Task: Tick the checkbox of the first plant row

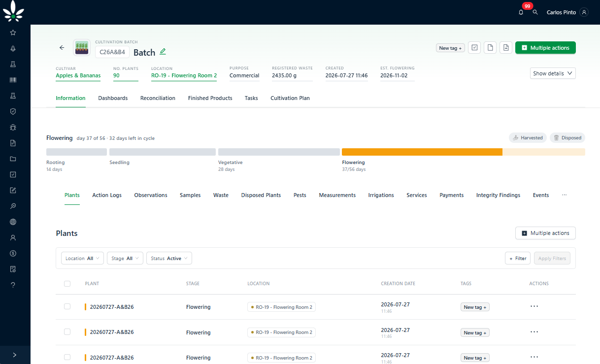Action: click(67, 306)
